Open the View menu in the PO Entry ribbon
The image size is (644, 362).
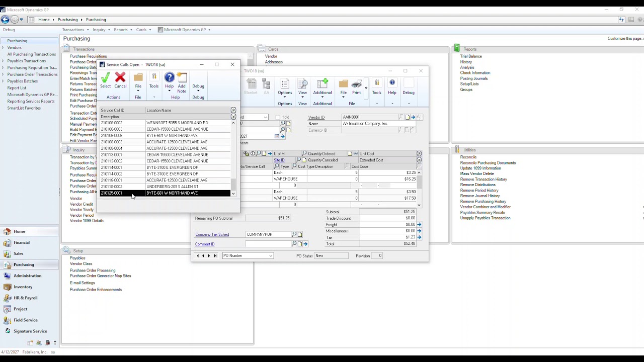(x=302, y=87)
